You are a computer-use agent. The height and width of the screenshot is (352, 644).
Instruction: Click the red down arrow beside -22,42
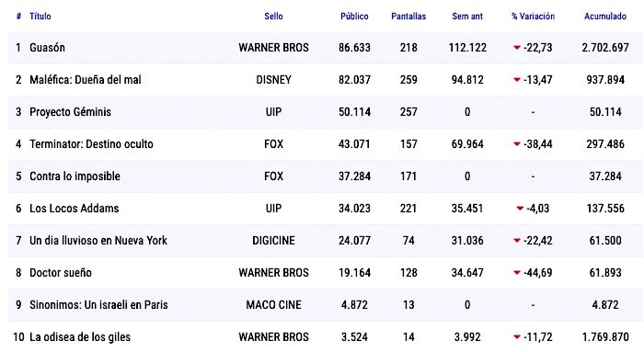tap(517, 241)
